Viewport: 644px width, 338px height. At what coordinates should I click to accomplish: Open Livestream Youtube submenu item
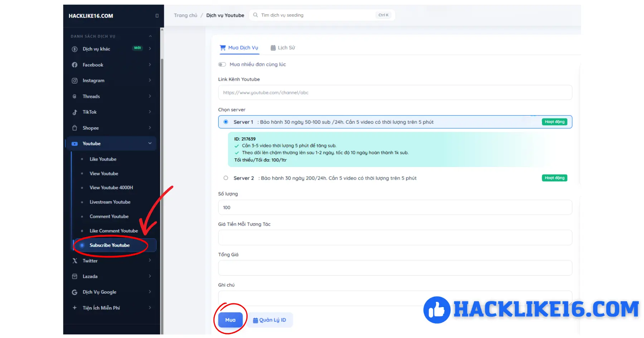tap(110, 202)
